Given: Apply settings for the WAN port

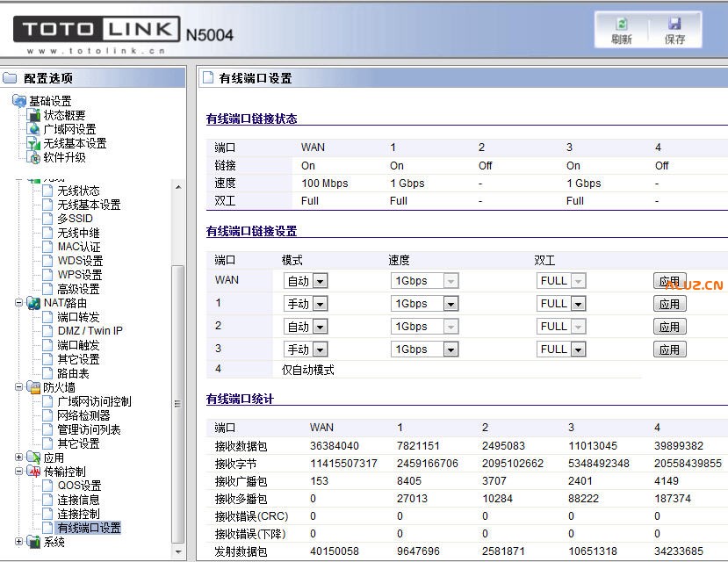Looking at the screenshot, I should coord(669,281).
